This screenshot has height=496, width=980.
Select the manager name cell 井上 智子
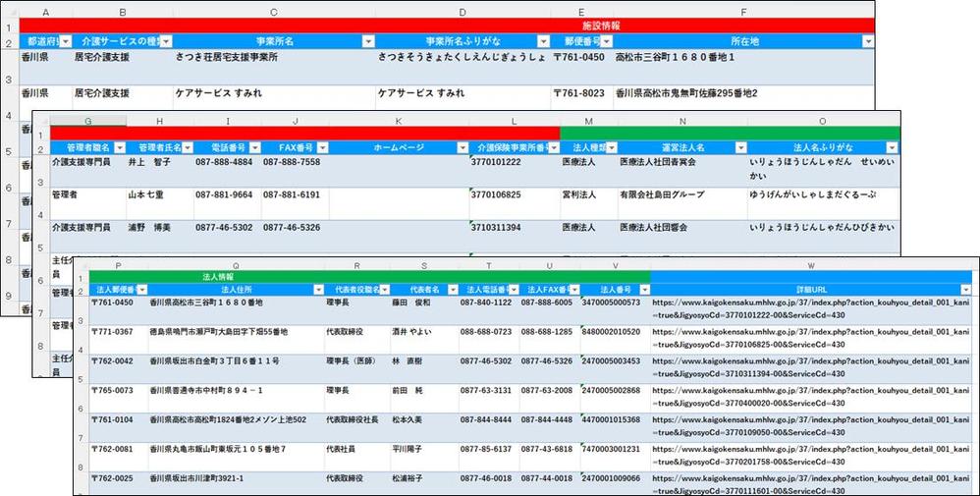click(160, 171)
